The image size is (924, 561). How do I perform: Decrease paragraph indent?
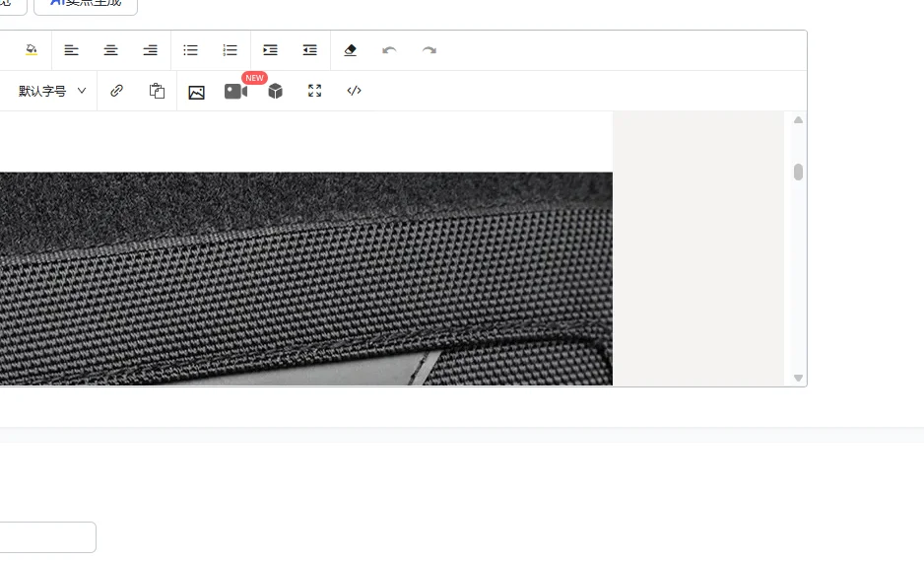point(310,50)
